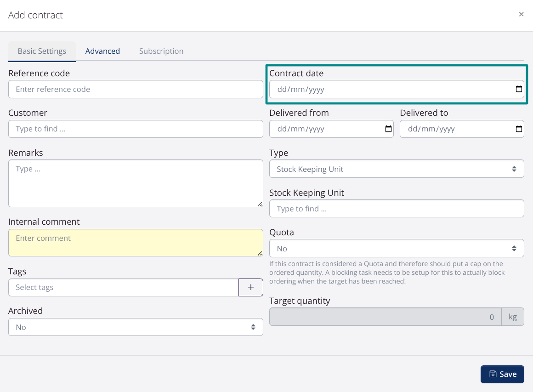This screenshot has height=392, width=533.
Task: Click the Save button
Action: click(502, 374)
